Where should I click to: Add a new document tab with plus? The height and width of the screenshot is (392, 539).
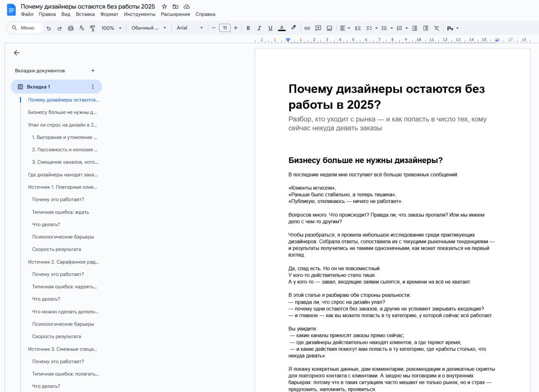[x=93, y=71]
